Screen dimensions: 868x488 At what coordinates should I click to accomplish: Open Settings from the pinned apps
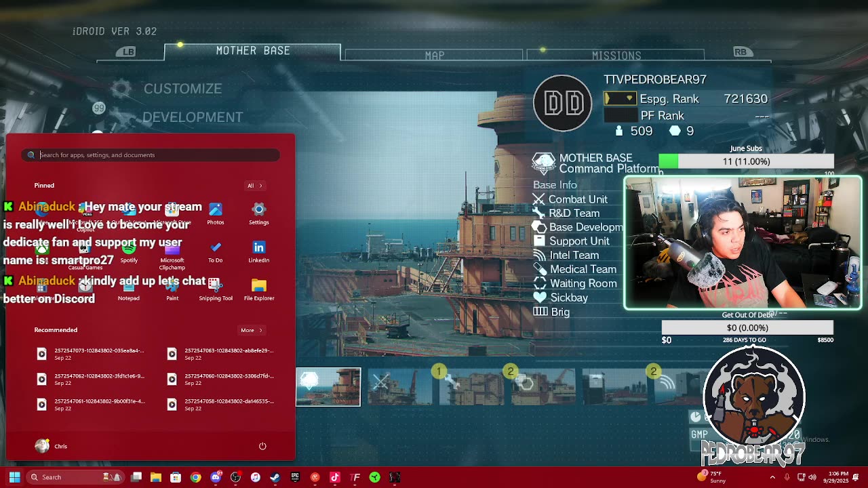[259, 213]
